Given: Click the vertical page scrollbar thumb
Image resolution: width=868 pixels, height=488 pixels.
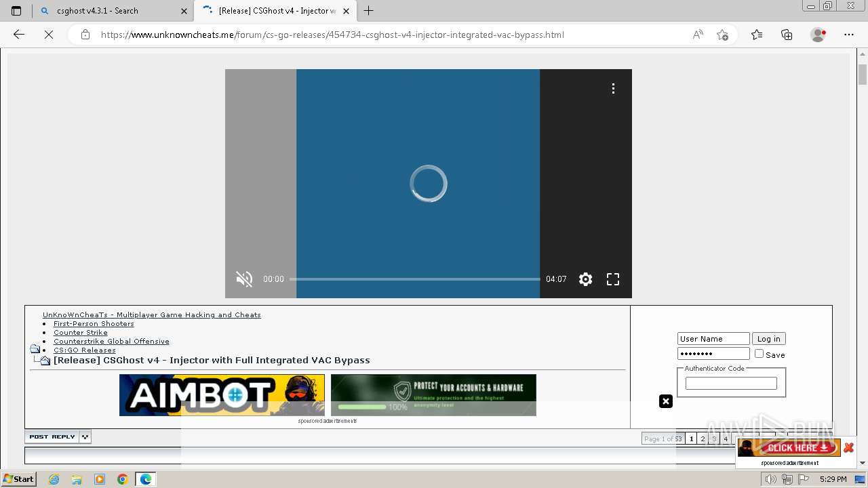Looking at the screenshot, I should click(863, 74).
